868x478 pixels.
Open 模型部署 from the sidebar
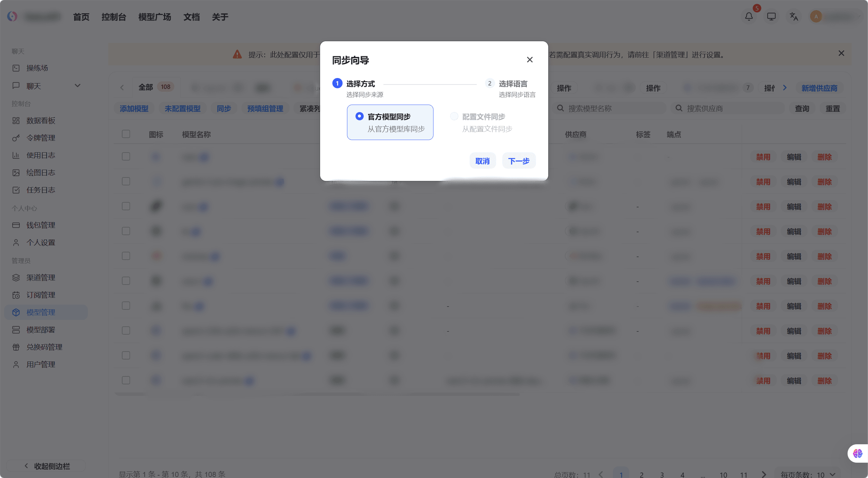(x=41, y=329)
